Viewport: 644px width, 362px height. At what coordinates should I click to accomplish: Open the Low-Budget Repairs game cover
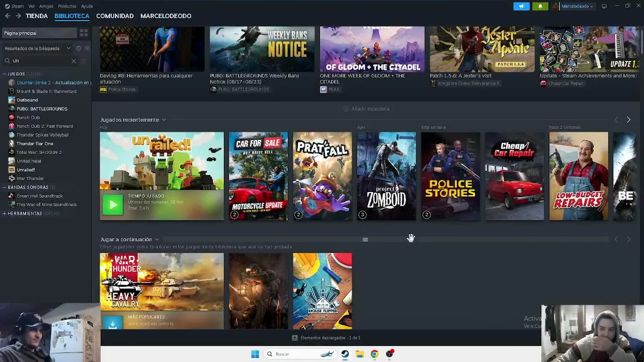tap(579, 176)
